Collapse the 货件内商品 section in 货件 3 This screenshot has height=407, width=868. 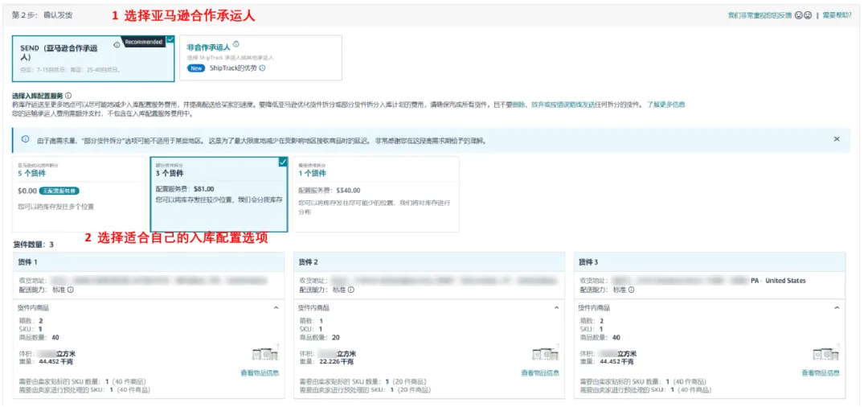838,308
